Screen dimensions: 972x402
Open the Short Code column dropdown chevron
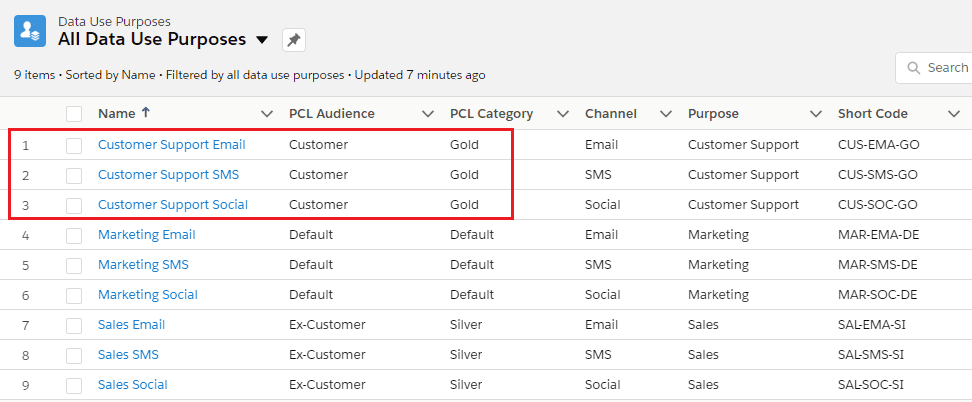pyautogui.click(x=953, y=114)
